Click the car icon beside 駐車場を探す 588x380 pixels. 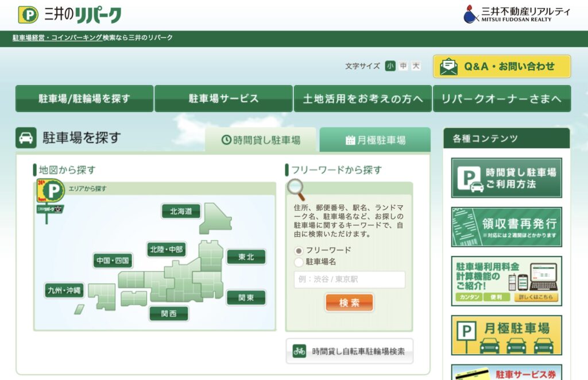[x=26, y=138]
